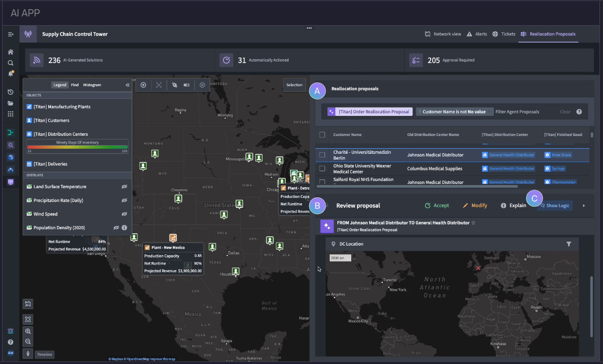Image resolution: width=603 pixels, height=364 pixels.
Task: Click Clear in the filter bar
Action: (565, 112)
